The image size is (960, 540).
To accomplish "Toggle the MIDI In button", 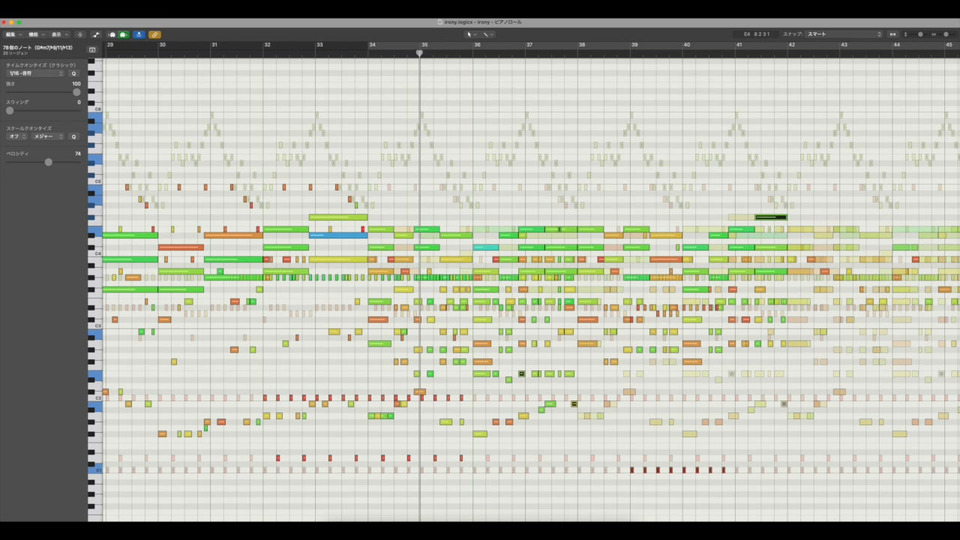I will tap(112, 35).
